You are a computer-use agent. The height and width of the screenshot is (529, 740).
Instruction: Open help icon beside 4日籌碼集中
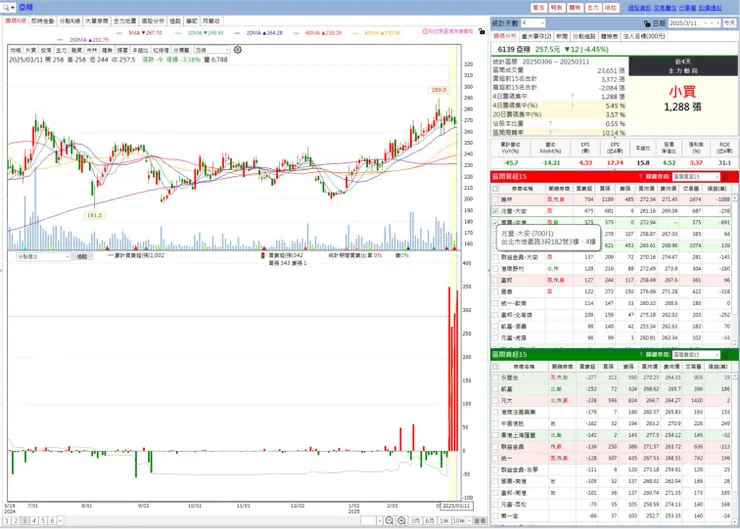point(572,96)
